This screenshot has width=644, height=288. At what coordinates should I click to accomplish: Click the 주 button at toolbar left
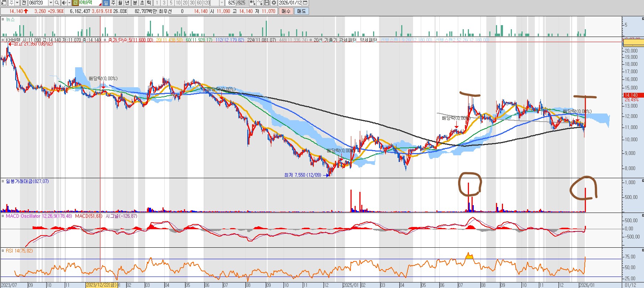[x=11, y=3]
